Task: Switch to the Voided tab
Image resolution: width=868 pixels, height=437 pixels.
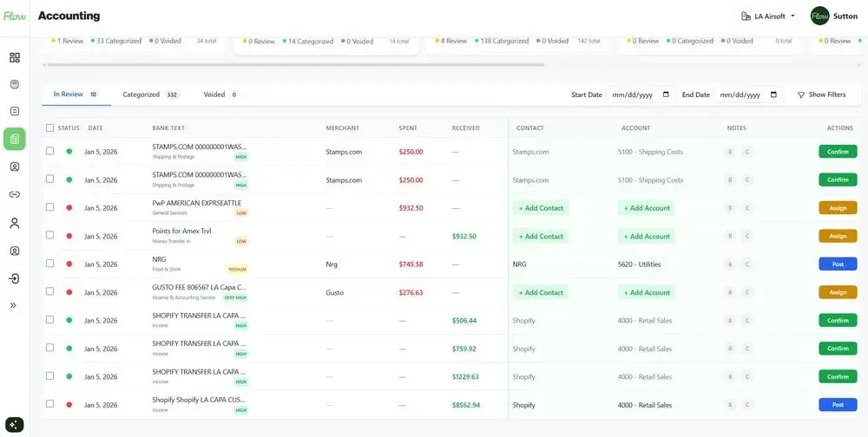Action: click(220, 95)
